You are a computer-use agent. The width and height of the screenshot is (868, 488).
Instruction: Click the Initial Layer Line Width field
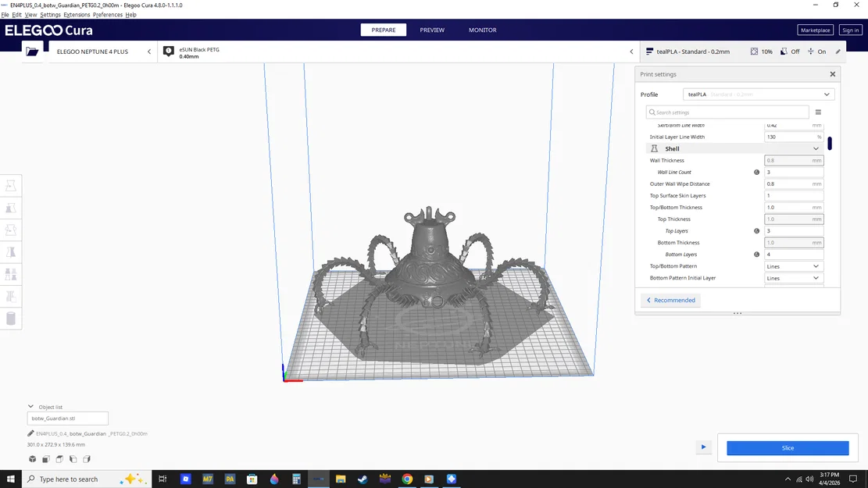[793, 137]
